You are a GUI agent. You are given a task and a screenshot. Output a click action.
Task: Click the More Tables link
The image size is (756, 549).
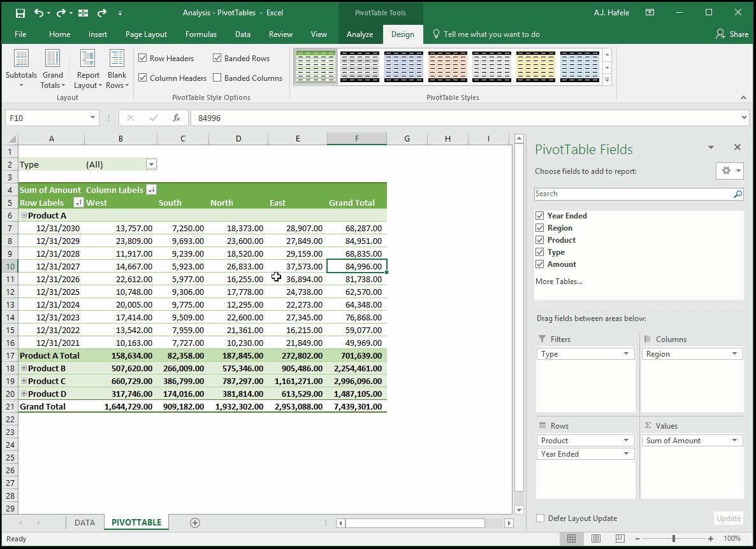559,282
